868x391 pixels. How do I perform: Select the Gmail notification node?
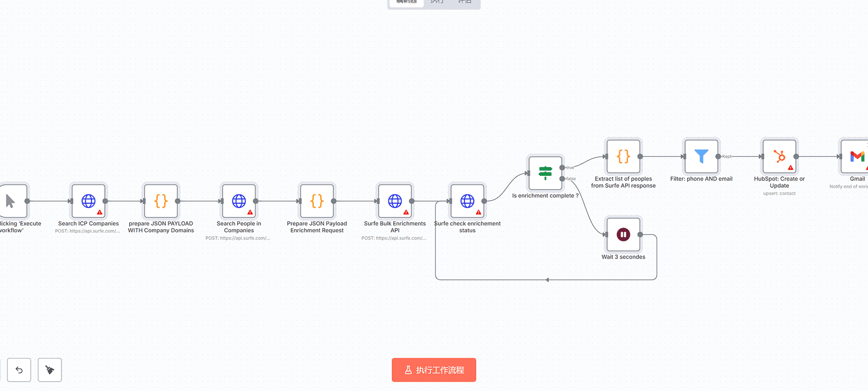pyautogui.click(x=856, y=156)
